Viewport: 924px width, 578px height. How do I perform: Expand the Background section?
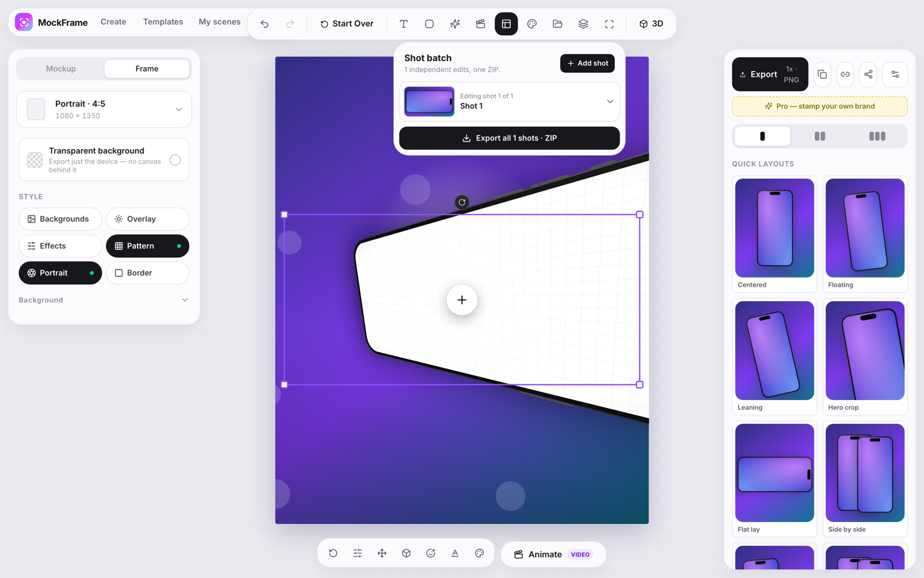pyautogui.click(x=104, y=300)
